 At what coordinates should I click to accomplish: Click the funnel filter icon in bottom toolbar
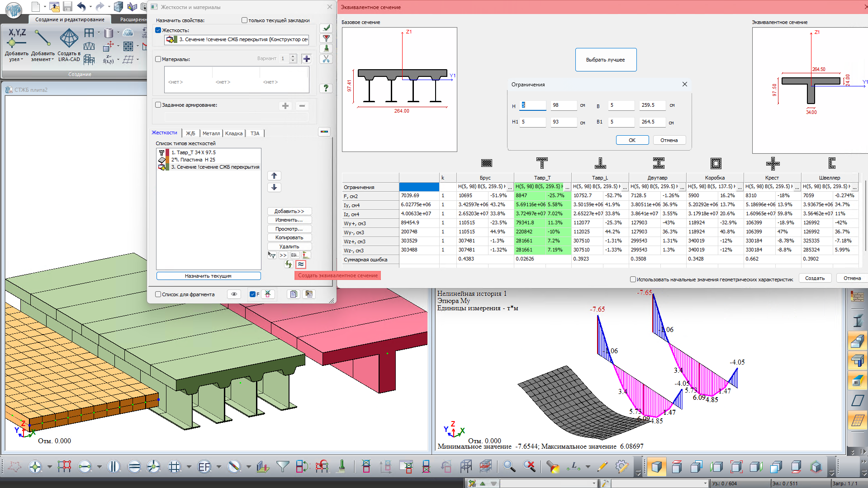[x=283, y=466]
